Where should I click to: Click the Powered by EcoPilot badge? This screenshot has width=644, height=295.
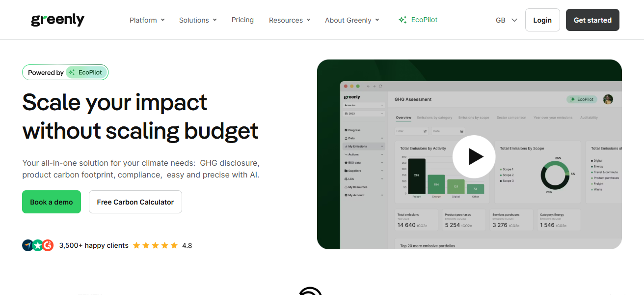click(x=65, y=72)
